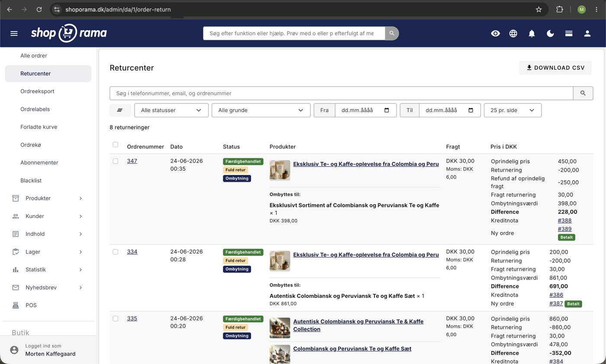Open the user profile icon in header
The width and height of the screenshot is (606, 364).
[x=587, y=33]
